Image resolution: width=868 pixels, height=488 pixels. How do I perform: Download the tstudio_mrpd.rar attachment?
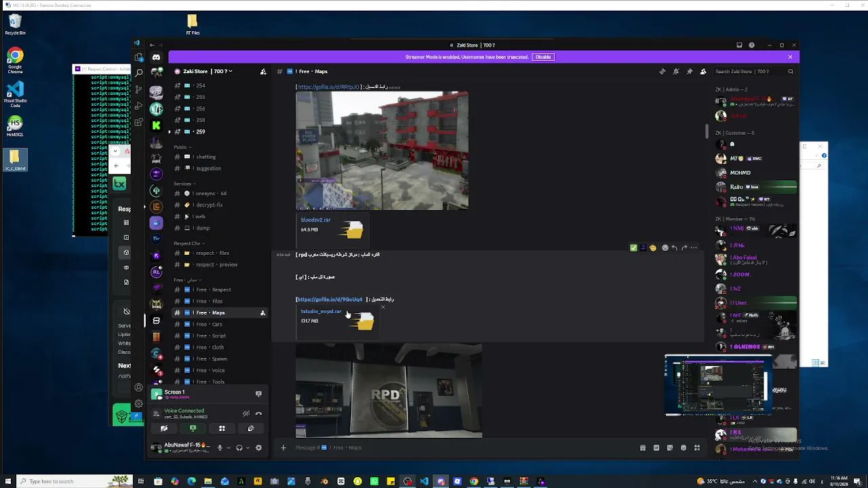(x=321, y=311)
